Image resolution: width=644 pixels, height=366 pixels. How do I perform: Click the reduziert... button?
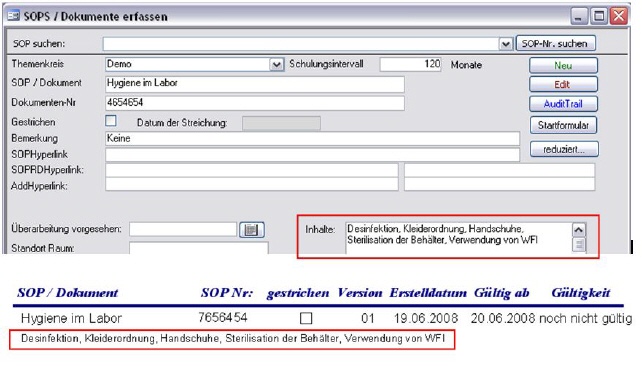(x=564, y=149)
